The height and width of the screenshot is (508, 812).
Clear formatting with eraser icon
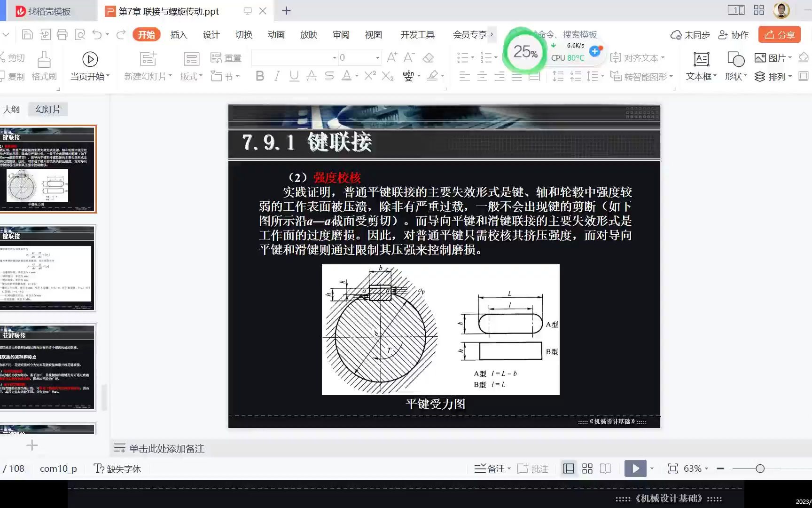click(x=428, y=57)
